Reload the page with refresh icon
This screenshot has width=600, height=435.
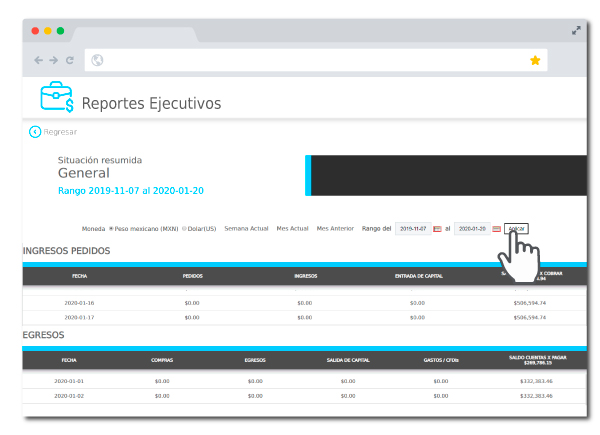point(70,60)
